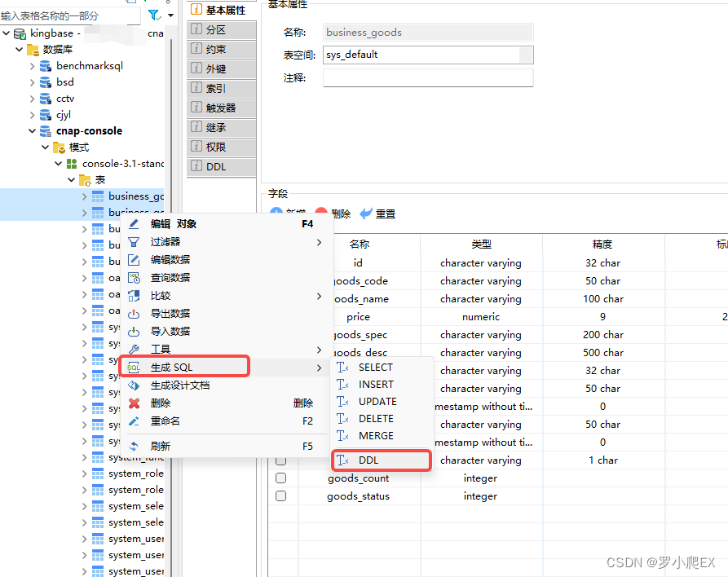Check the goods_status row checkbox
The height and width of the screenshot is (577, 728).
pyautogui.click(x=280, y=496)
